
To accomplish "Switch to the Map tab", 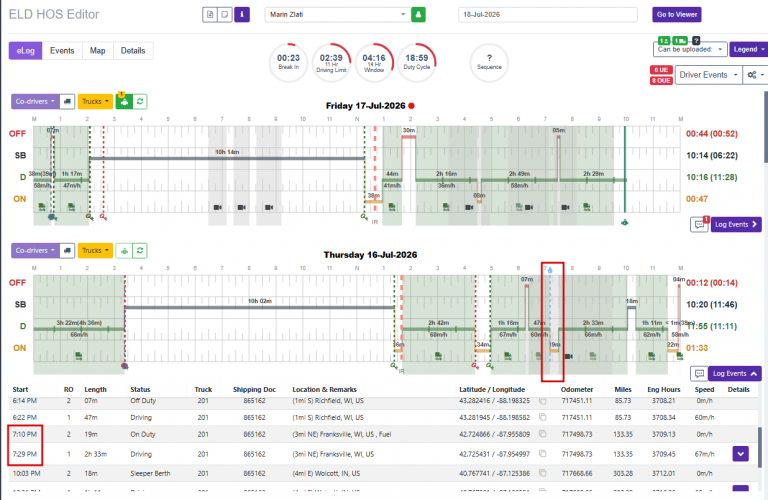I will coord(97,50).
